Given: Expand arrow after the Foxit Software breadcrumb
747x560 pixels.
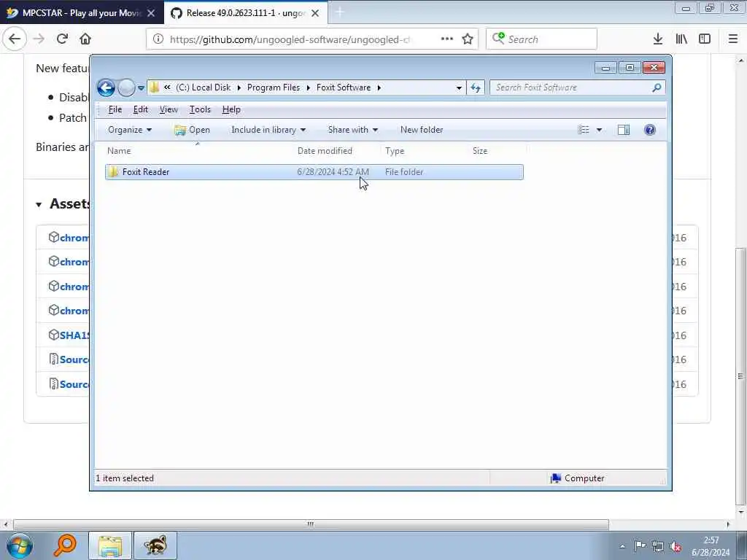Looking at the screenshot, I should tap(379, 87).
